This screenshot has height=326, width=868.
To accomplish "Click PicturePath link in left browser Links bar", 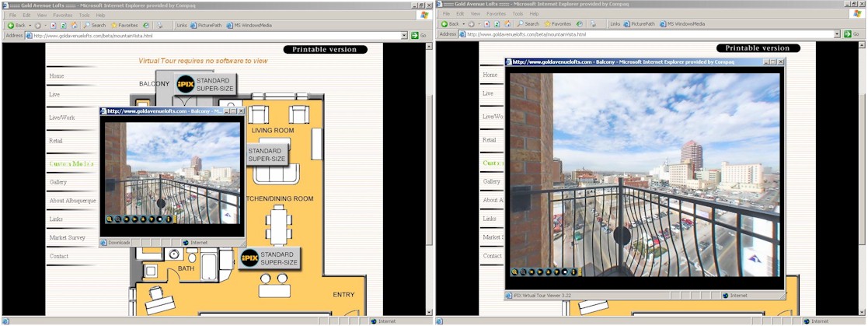I will tap(205, 25).
